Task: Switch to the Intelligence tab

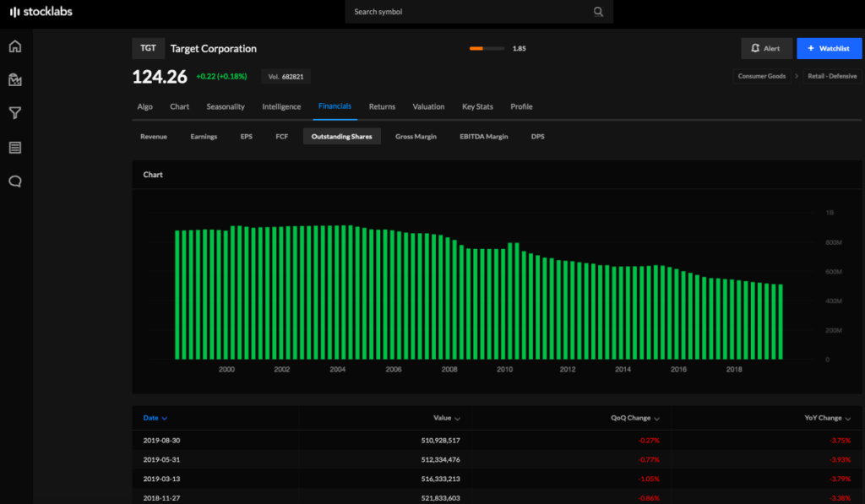Action: point(281,106)
